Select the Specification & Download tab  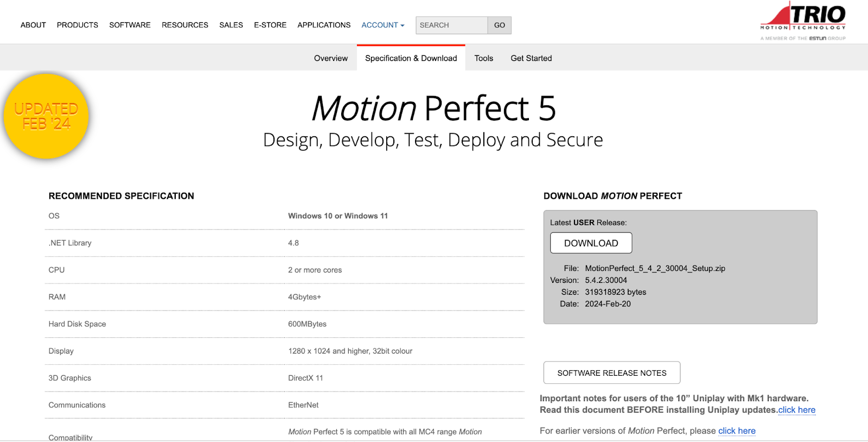coord(411,58)
